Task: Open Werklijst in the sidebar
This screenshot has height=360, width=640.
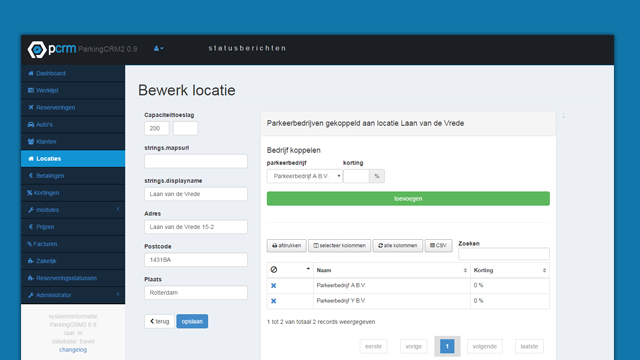Action: click(73, 90)
